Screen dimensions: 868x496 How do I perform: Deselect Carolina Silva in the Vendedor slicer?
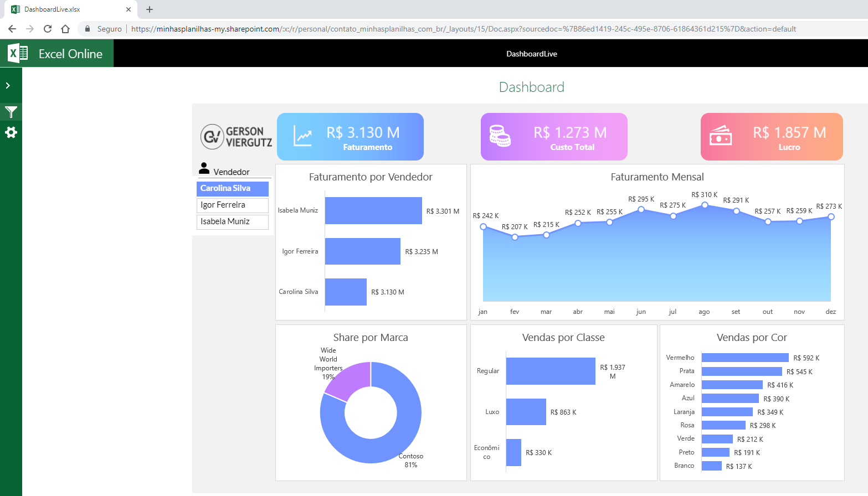click(232, 189)
